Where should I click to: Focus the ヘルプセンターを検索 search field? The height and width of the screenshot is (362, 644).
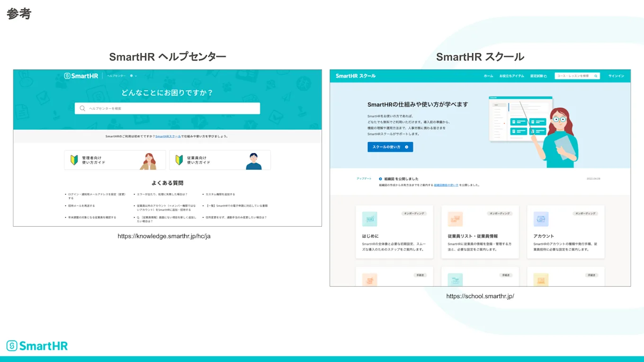[x=167, y=108]
